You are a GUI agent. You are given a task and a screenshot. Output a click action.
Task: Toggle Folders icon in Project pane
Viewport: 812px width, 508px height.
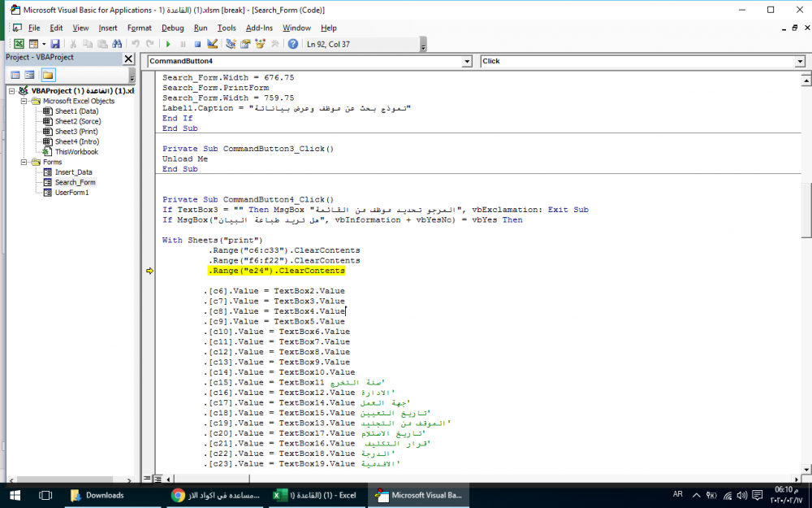click(48, 75)
